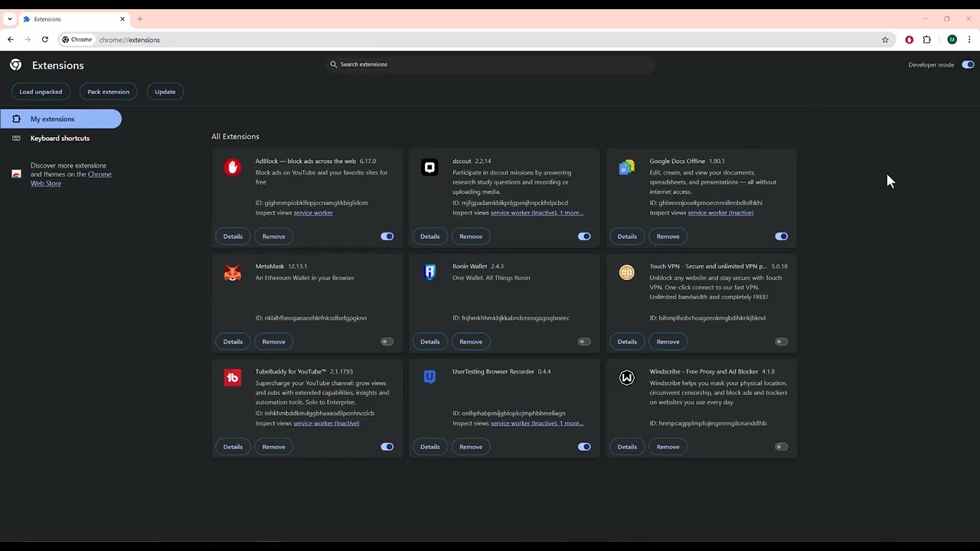Screen dimensions: 980x551
Task: Remove the Touch VPN extension
Action: (x=668, y=342)
